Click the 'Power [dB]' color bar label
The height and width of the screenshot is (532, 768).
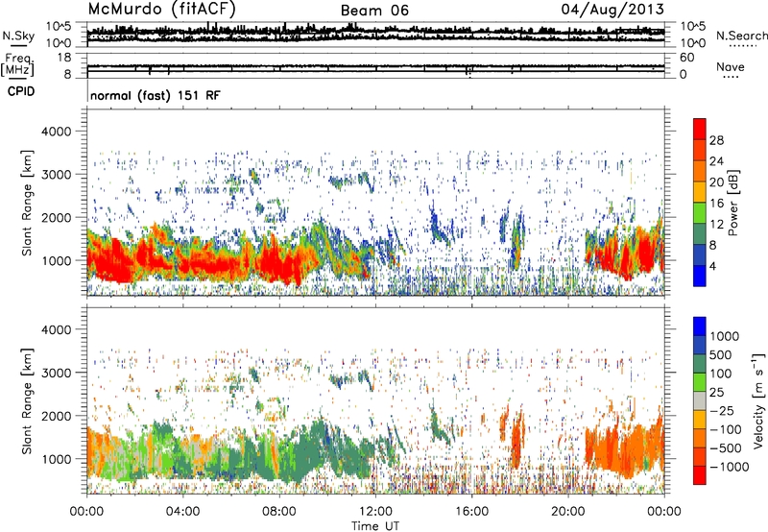click(x=733, y=203)
